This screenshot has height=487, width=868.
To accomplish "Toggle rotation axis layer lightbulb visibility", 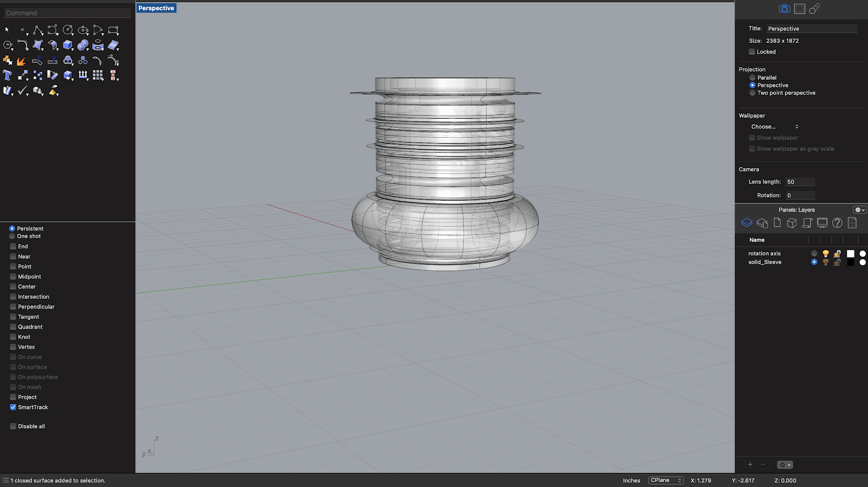I will [x=826, y=253].
